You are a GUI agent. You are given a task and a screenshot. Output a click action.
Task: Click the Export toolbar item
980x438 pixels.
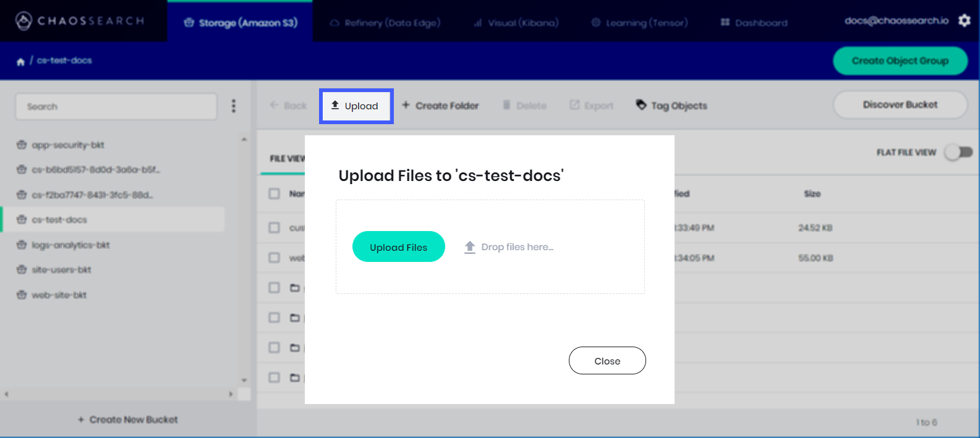[592, 106]
